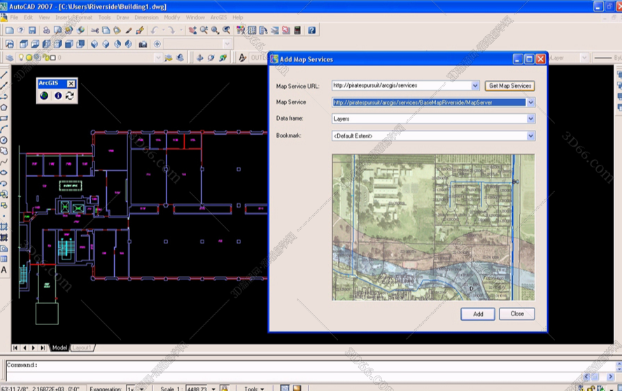Screen dimensions: 622x391
Task: Open the Draw menu
Action: click(123, 17)
